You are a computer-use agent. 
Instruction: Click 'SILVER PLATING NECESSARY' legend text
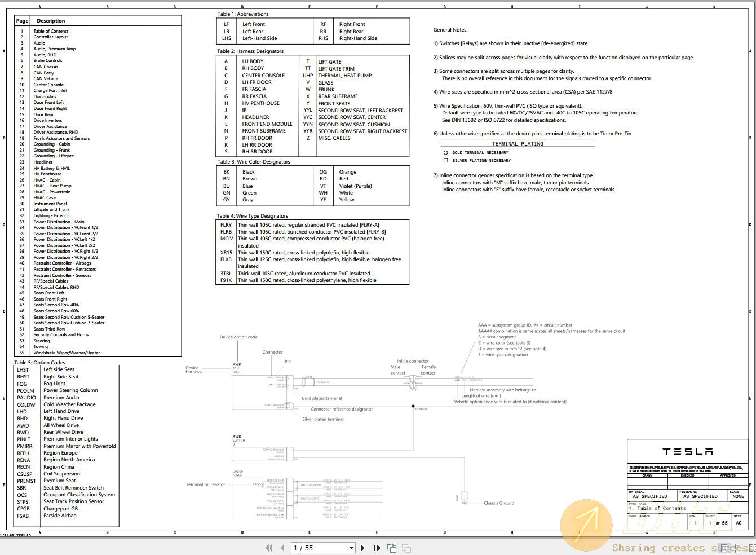tap(481, 161)
